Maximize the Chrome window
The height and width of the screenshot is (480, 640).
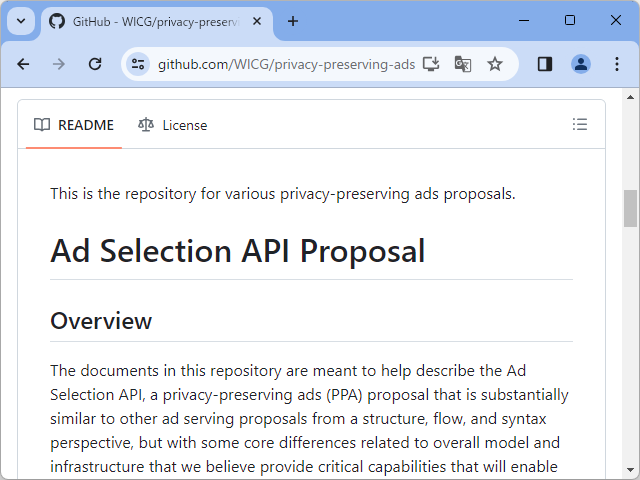click(570, 20)
